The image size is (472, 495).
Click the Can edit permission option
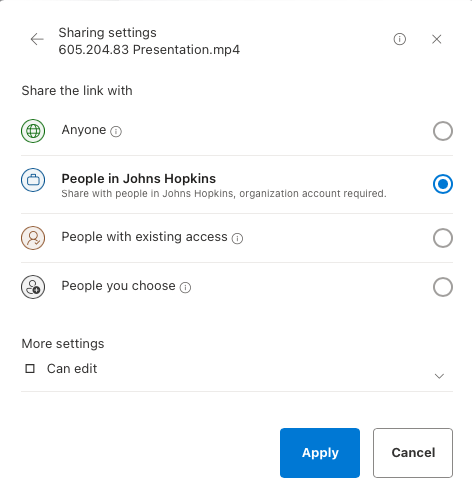point(61,369)
